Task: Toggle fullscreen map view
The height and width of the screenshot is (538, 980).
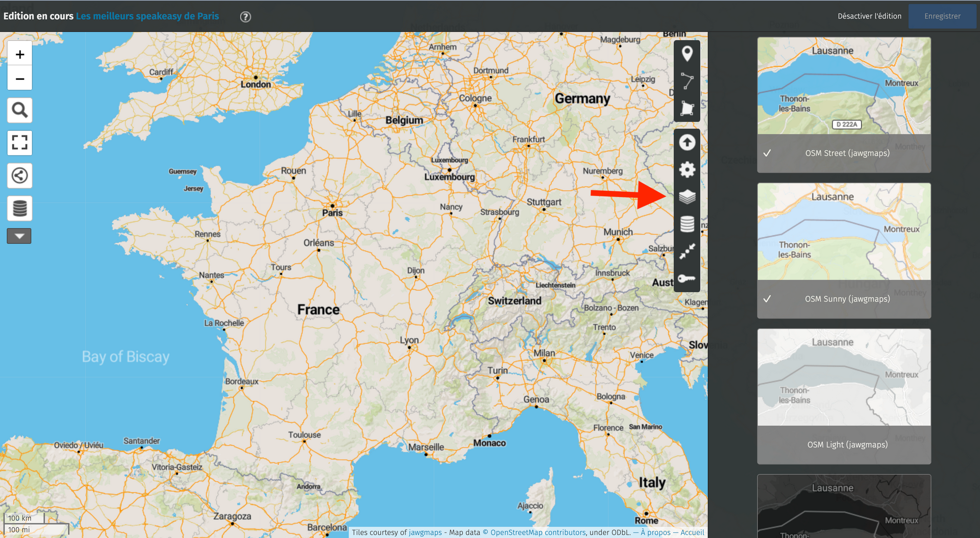Action: point(20,143)
